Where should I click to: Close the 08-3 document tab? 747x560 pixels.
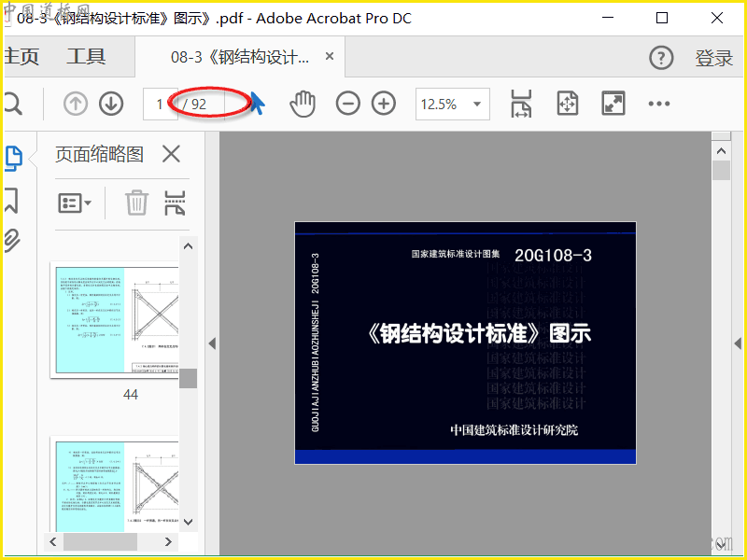pyautogui.click(x=330, y=56)
